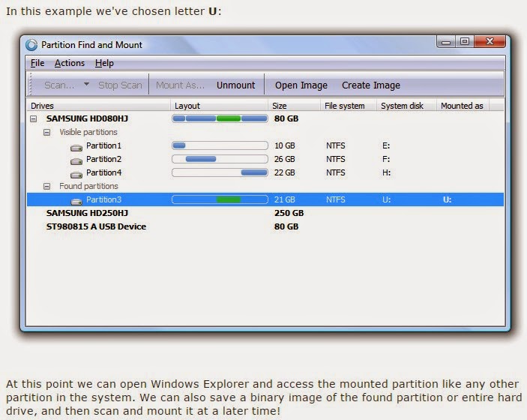The width and height of the screenshot is (527, 420).
Task: Click the Mounted as column header
Action: point(463,106)
